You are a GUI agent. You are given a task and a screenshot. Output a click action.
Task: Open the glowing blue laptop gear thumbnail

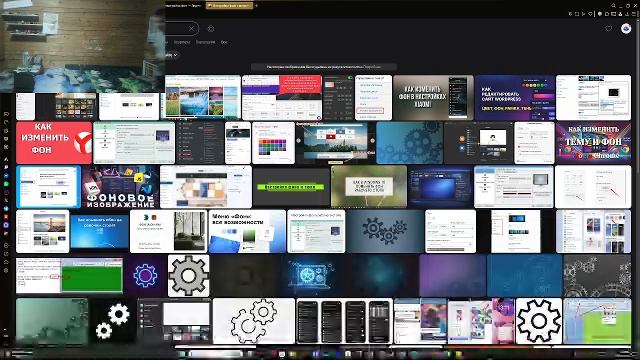click(x=311, y=276)
